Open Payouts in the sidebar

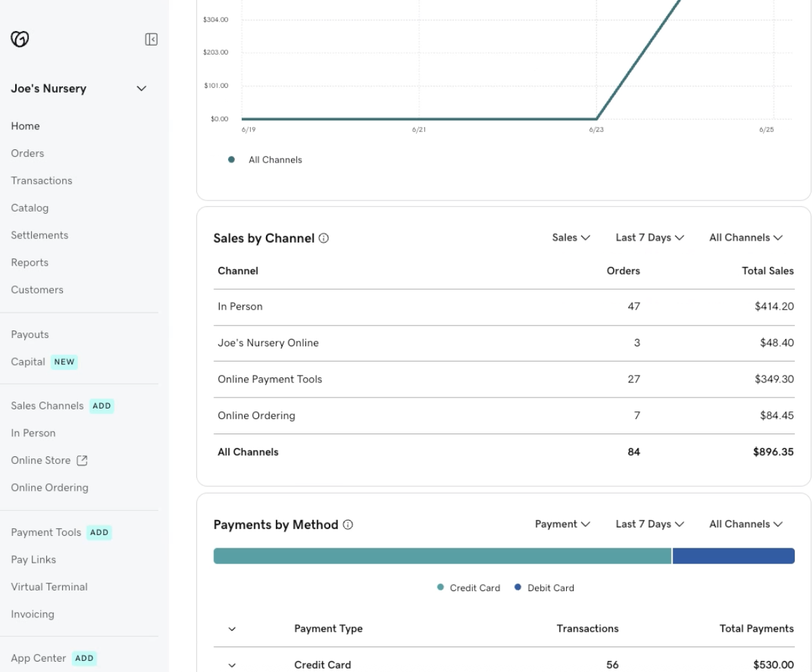click(x=30, y=335)
